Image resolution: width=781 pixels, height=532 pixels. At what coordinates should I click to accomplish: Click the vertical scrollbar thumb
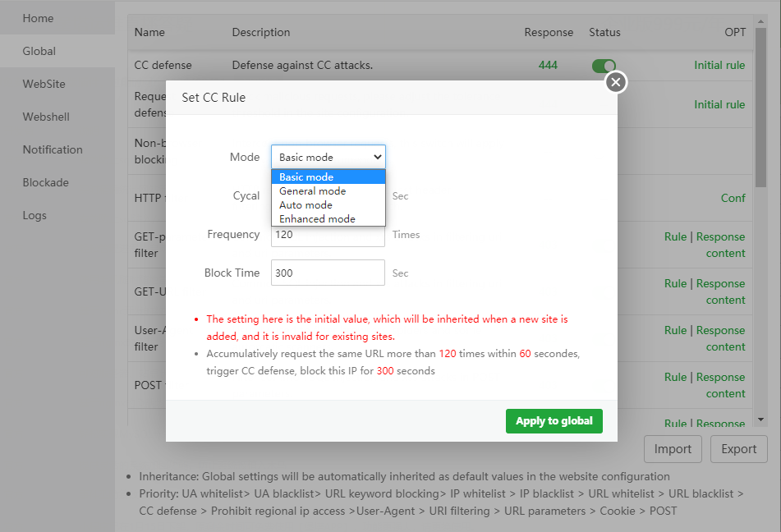coord(760,107)
